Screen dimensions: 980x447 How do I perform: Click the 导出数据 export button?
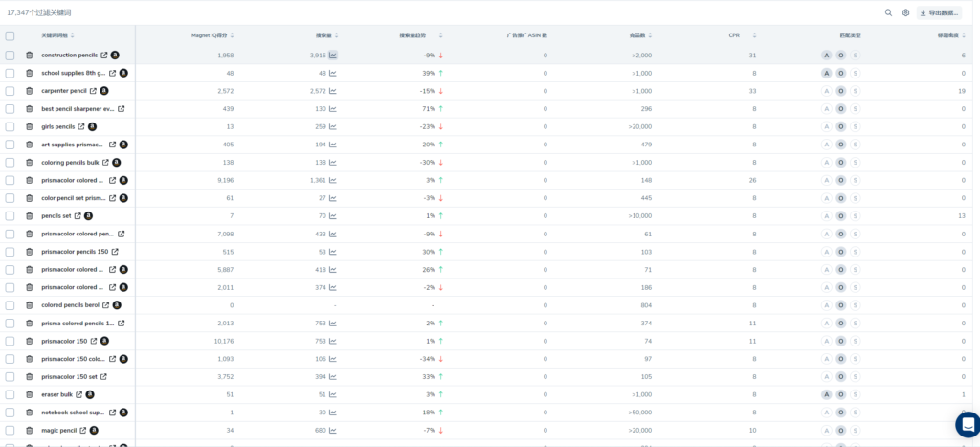pyautogui.click(x=938, y=12)
